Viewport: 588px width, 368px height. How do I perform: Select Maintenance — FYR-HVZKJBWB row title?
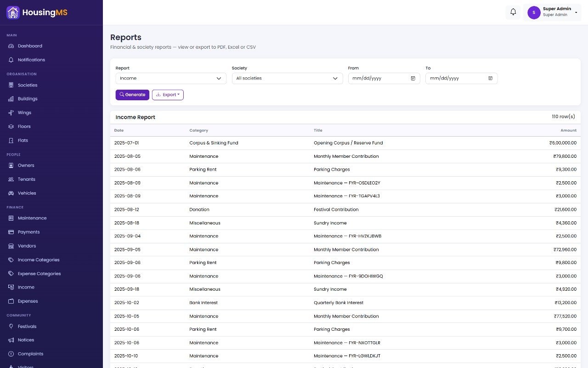(x=347, y=236)
